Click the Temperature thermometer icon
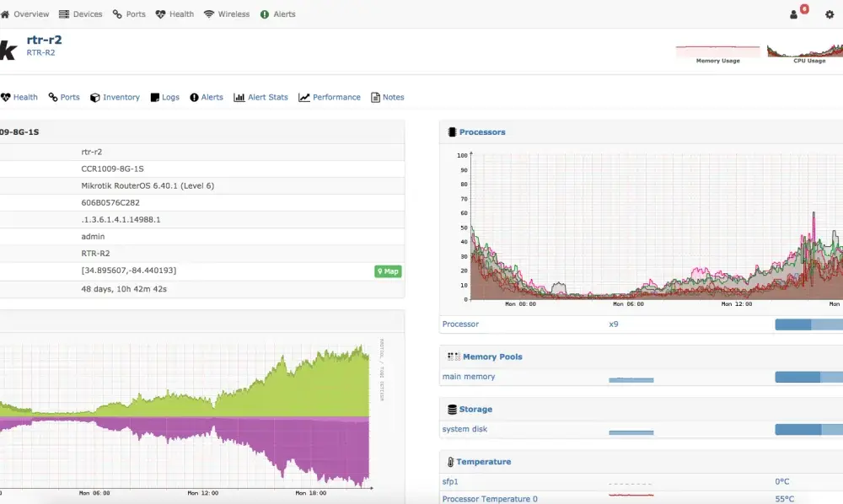The width and height of the screenshot is (843, 504). (450, 462)
